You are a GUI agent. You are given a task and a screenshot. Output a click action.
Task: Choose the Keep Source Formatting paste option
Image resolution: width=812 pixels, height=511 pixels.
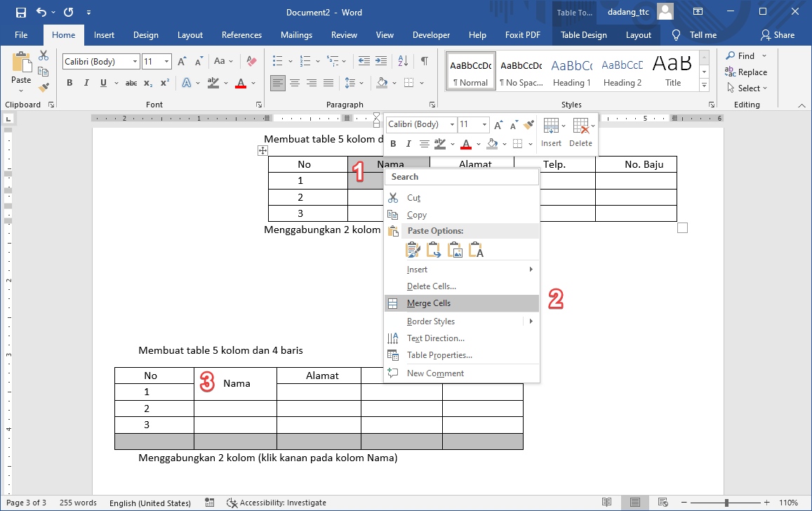(413, 249)
